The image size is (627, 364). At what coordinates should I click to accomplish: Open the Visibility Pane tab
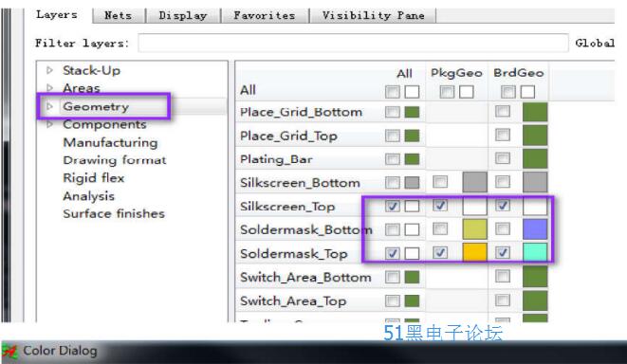(373, 15)
